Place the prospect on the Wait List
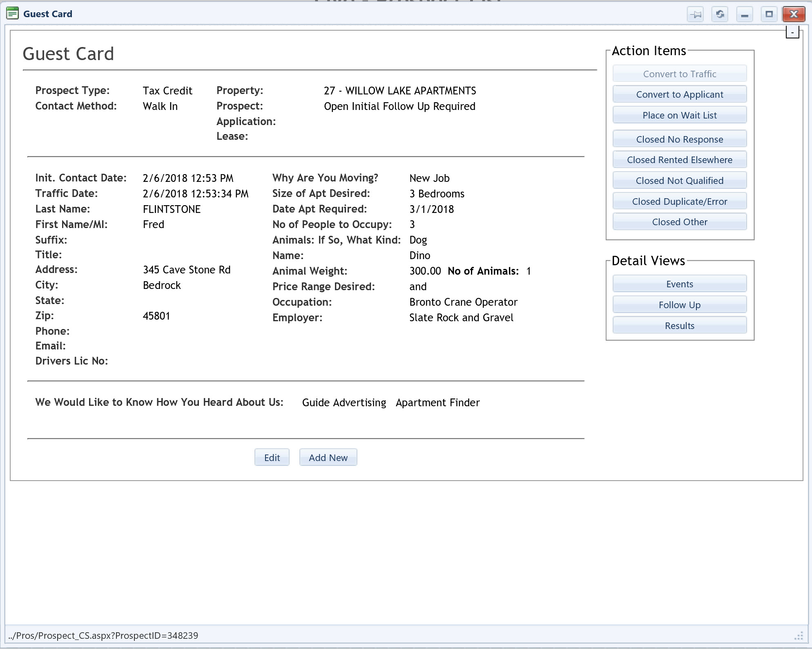The width and height of the screenshot is (812, 649). [x=679, y=115]
